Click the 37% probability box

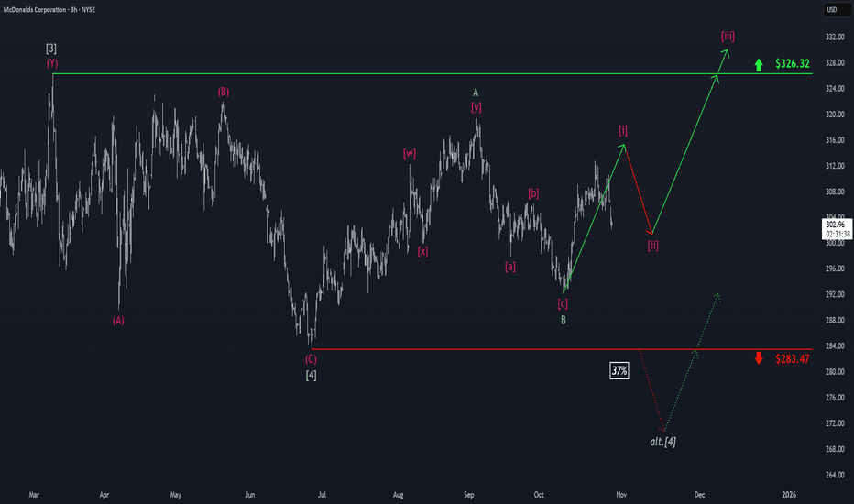[x=619, y=370]
